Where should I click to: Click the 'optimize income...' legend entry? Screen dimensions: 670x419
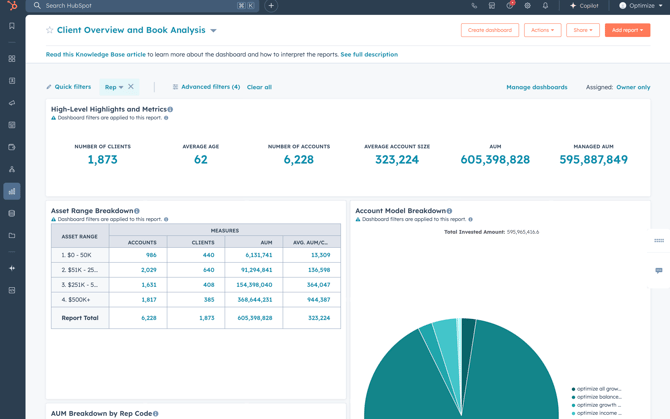[597, 413]
